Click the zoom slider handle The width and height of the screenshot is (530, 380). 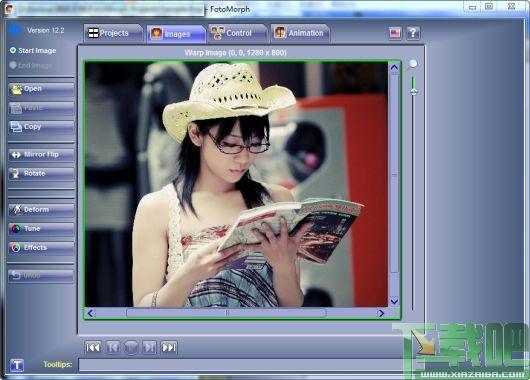click(413, 91)
